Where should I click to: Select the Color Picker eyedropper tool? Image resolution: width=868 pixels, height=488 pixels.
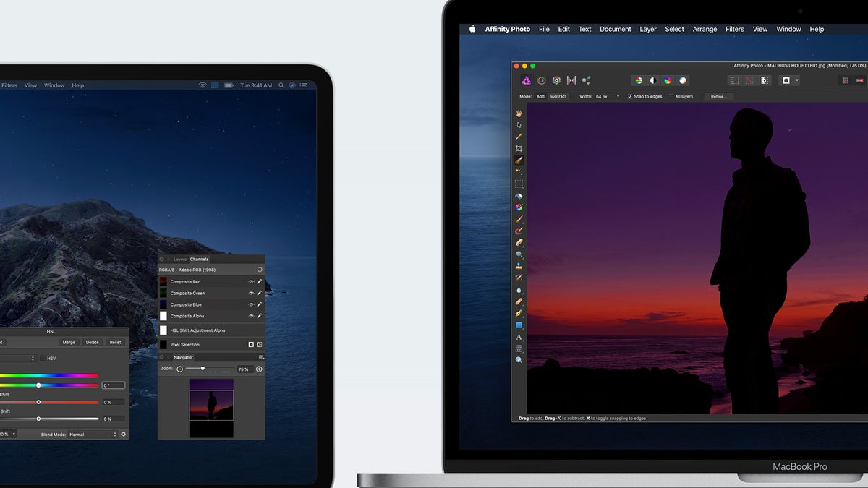pyautogui.click(x=519, y=137)
